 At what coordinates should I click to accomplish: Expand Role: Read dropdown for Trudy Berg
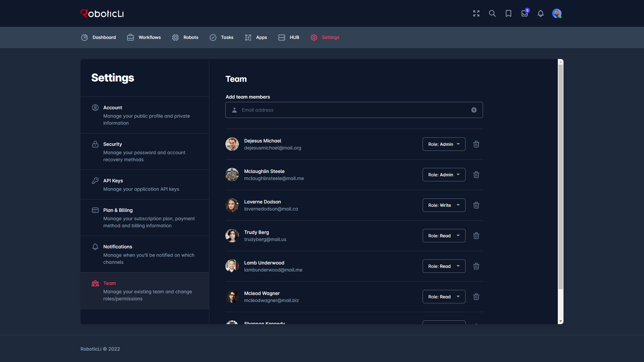[444, 236]
